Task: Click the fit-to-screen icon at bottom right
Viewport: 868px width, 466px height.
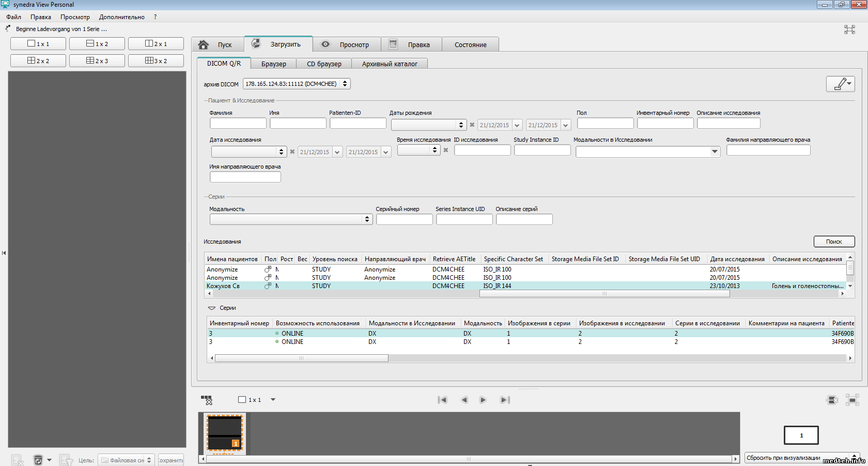Action: (x=852, y=400)
